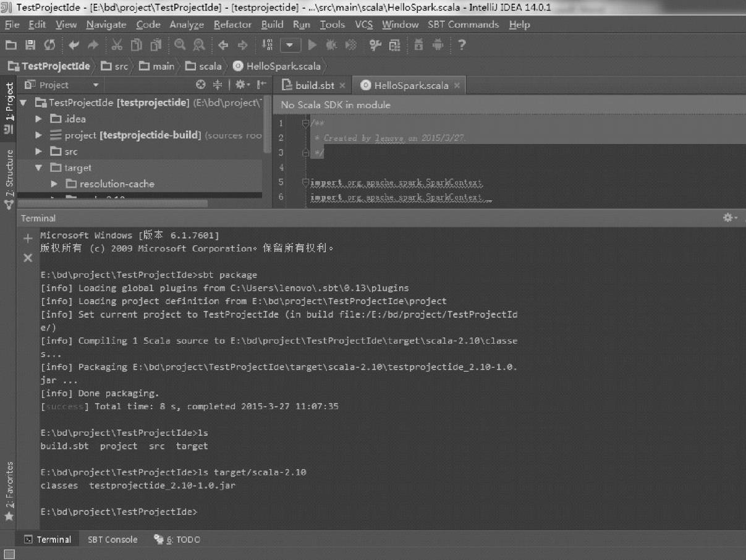Click Scroll from Source target icon
Image resolution: width=746 pixels, height=560 pixels.
[200, 85]
